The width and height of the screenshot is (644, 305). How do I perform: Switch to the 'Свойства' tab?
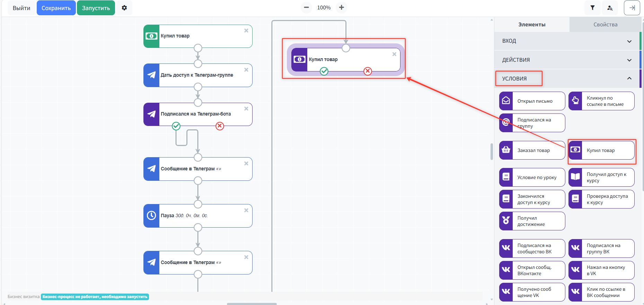click(x=605, y=25)
